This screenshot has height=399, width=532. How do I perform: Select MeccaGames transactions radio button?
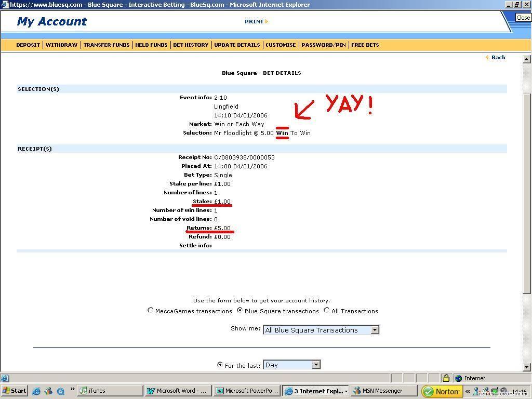[150, 310]
